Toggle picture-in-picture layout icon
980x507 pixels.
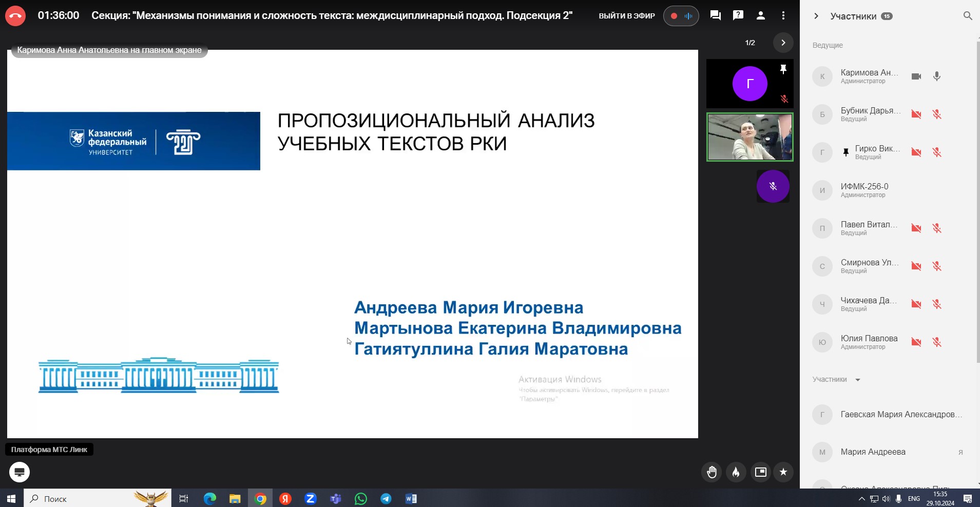(761, 472)
